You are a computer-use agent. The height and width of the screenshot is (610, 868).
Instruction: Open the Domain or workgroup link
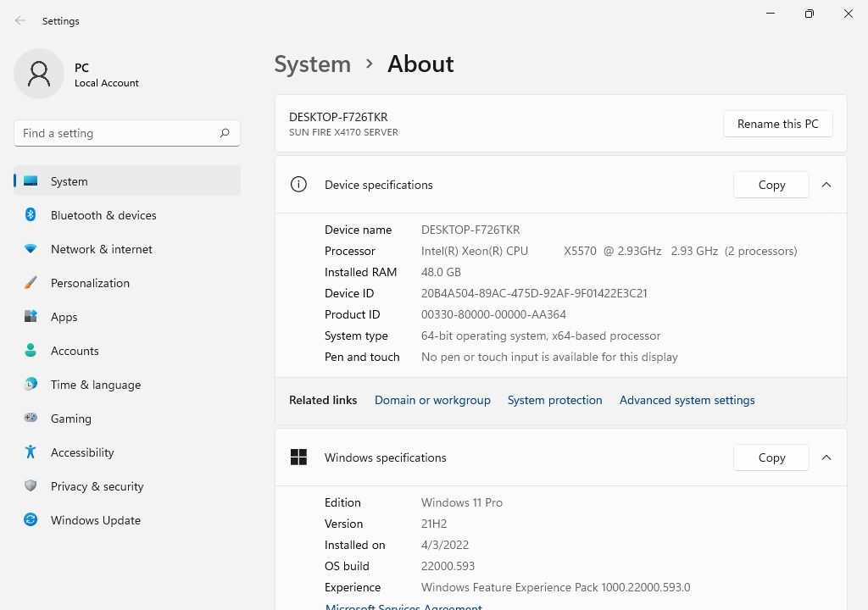click(x=432, y=400)
